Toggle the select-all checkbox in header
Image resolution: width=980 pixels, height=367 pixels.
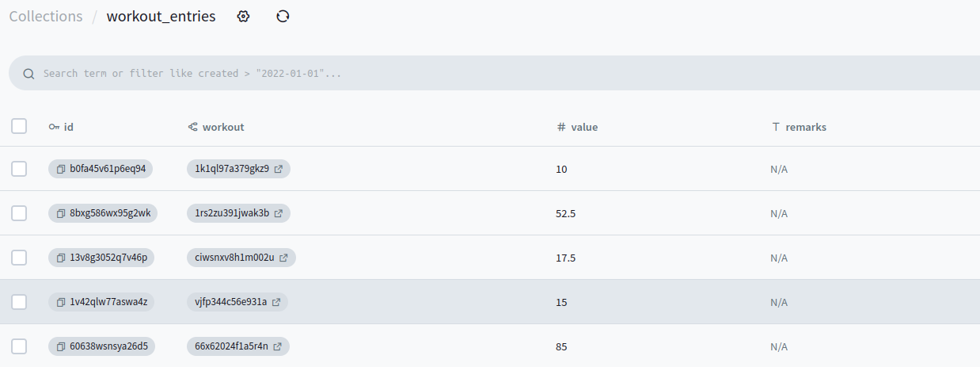coord(19,126)
